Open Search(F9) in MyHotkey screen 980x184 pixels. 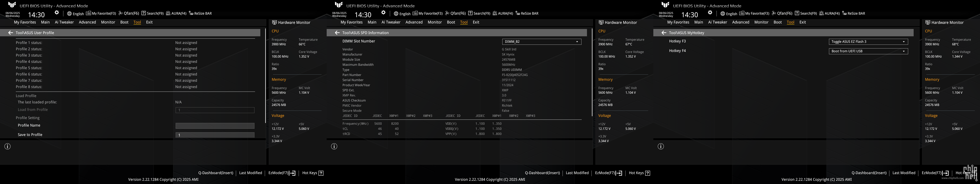coord(806,13)
